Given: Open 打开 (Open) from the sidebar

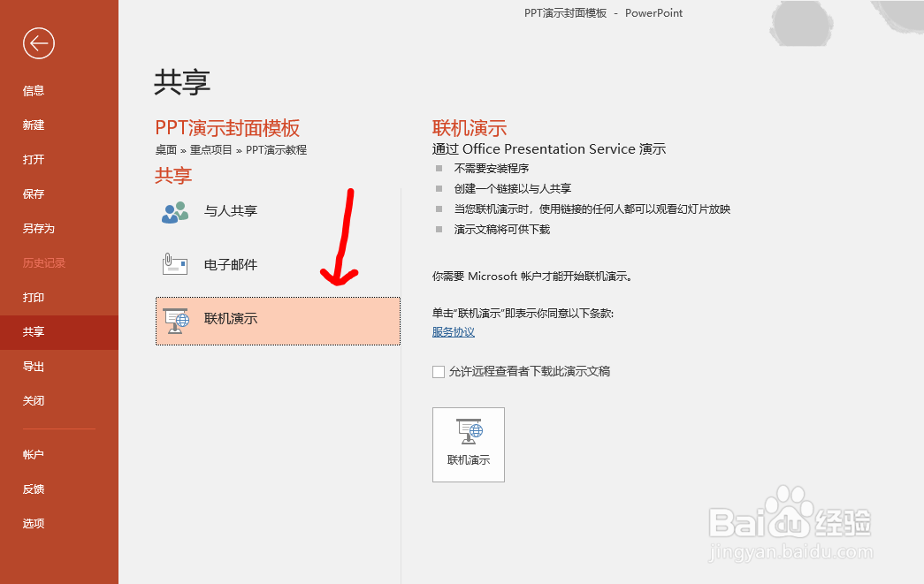Looking at the screenshot, I should (33, 159).
